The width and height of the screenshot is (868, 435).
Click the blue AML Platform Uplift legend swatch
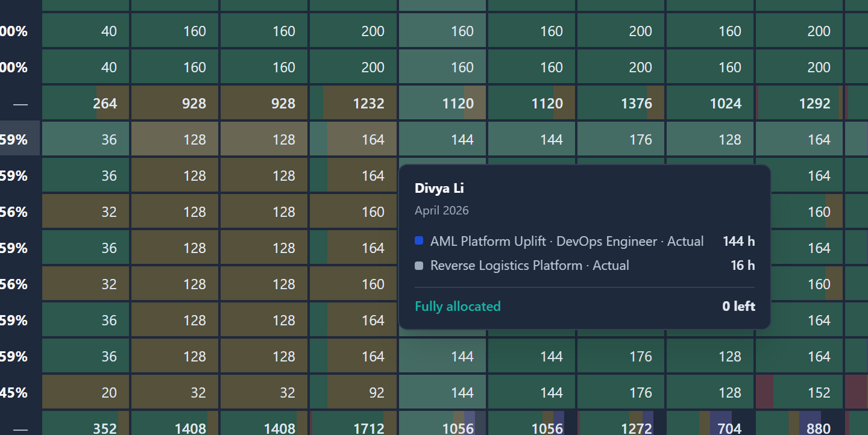coord(419,241)
